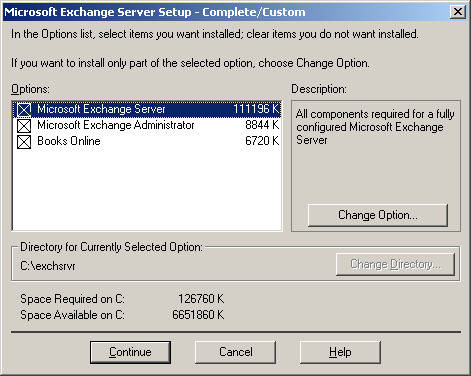Viewport: 471px width, 376px height.
Task: Open the Change Option dialog
Action: [x=378, y=215]
